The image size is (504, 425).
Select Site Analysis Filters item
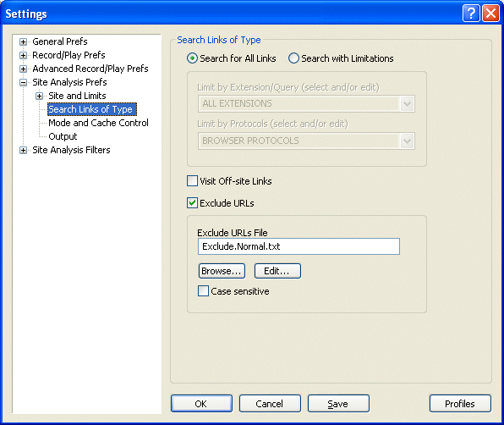71,150
